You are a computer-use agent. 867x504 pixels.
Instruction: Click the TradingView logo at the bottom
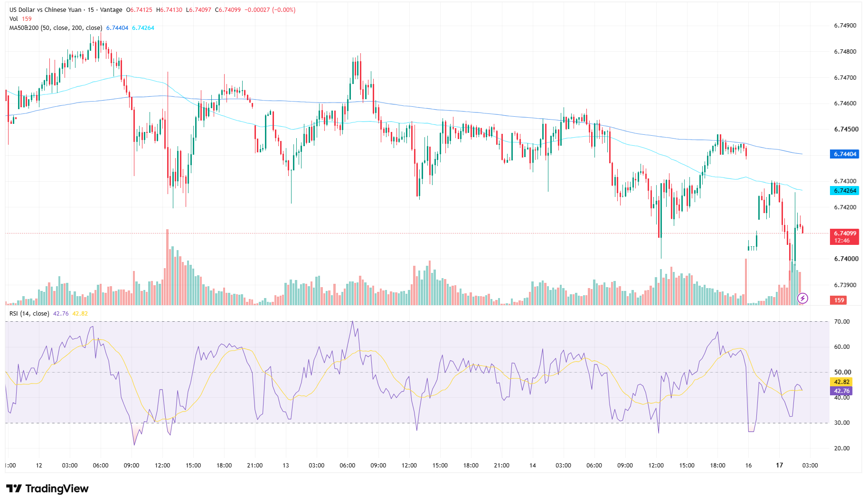(47, 488)
